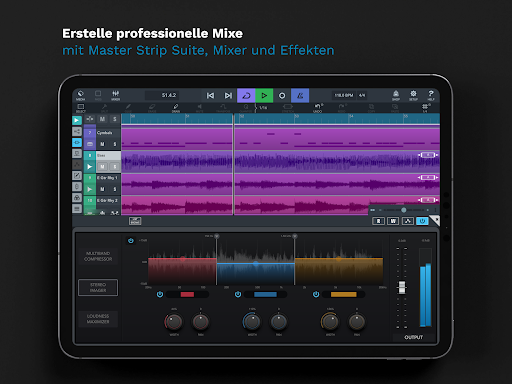Click the automation Write W button
This screenshot has width=512, height=384.
393,221
